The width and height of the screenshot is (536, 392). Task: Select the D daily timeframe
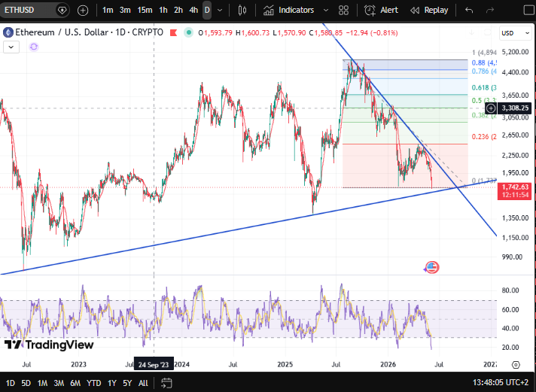pyautogui.click(x=207, y=11)
